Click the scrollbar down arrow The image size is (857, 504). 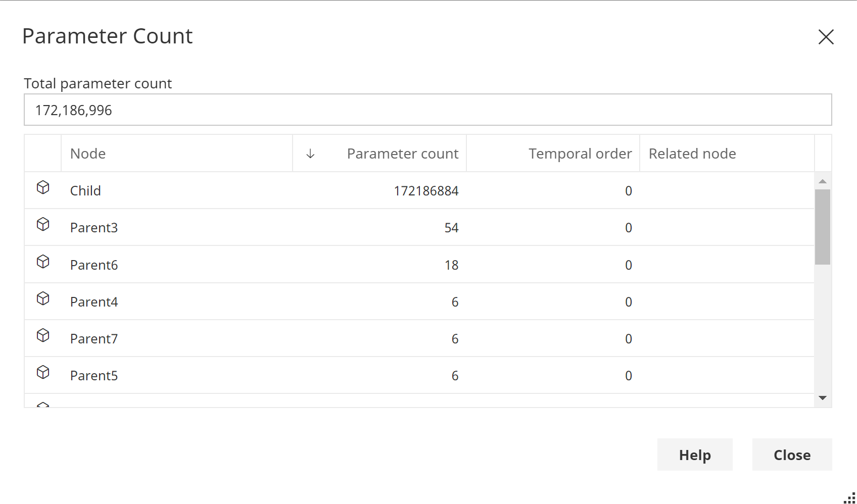(823, 398)
